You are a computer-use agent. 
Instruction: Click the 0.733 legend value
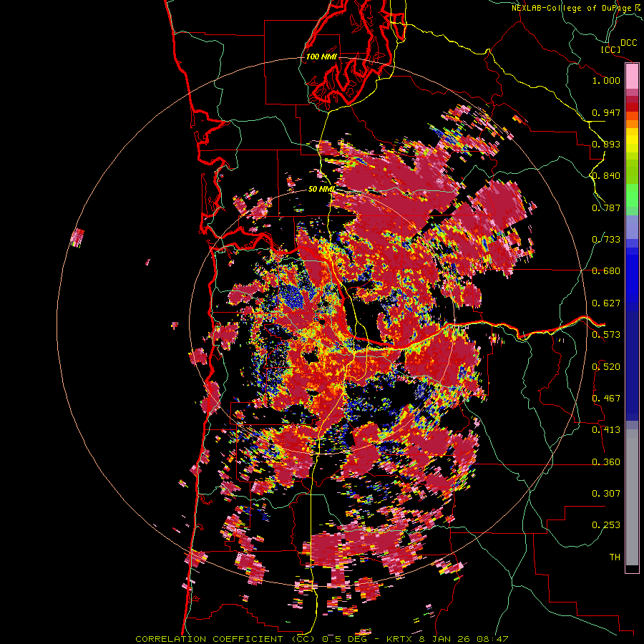point(606,240)
